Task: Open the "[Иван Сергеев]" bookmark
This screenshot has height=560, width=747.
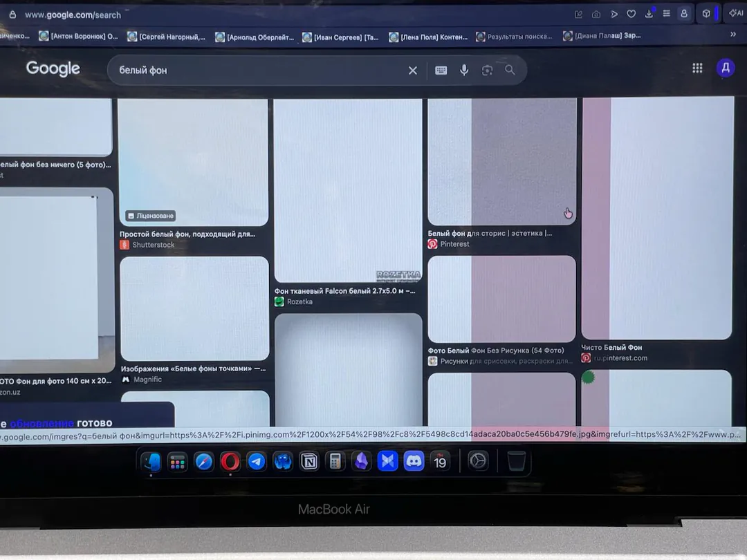Action: pyautogui.click(x=340, y=37)
